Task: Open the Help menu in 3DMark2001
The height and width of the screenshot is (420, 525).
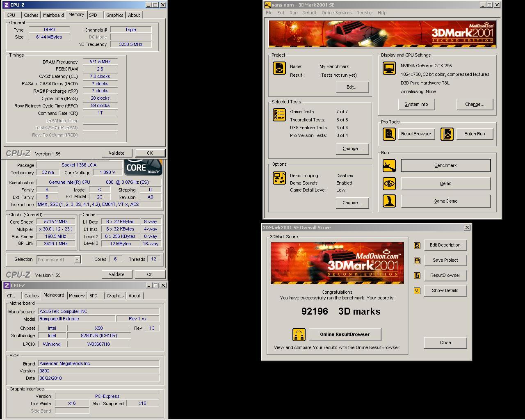Action: point(382,13)
